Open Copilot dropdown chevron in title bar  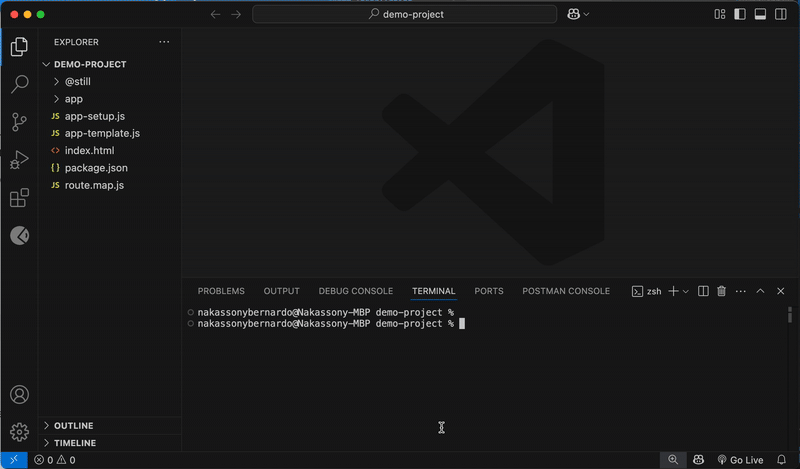tap(586, 14)
